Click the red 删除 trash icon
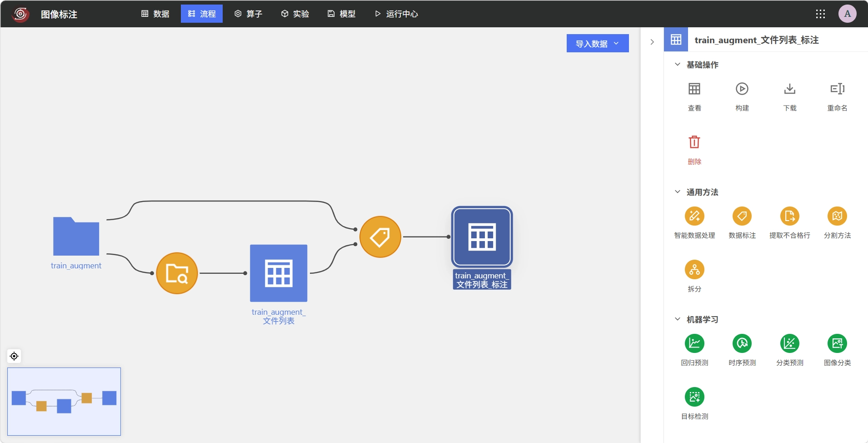The image size is (868, 443). tap(694, 142)
